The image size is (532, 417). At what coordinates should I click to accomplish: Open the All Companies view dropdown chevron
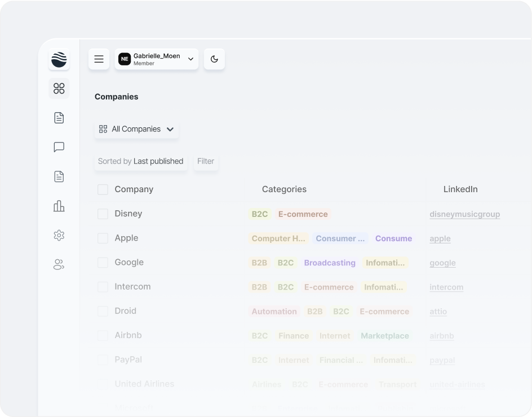pos(170,129)
